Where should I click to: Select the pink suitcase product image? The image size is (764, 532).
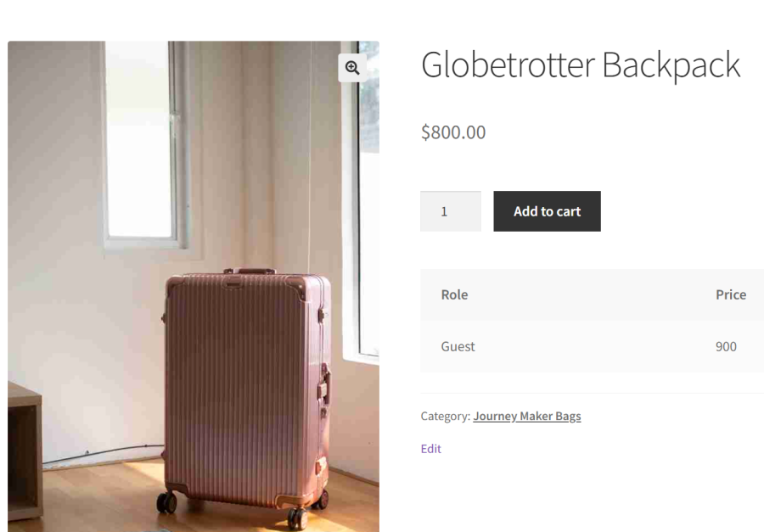(194, 287)
